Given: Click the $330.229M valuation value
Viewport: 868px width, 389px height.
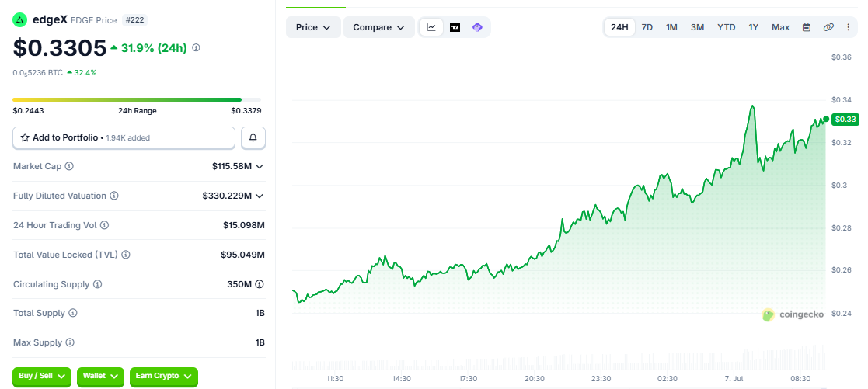Looking at the screenshot, I should coord(227,196).
